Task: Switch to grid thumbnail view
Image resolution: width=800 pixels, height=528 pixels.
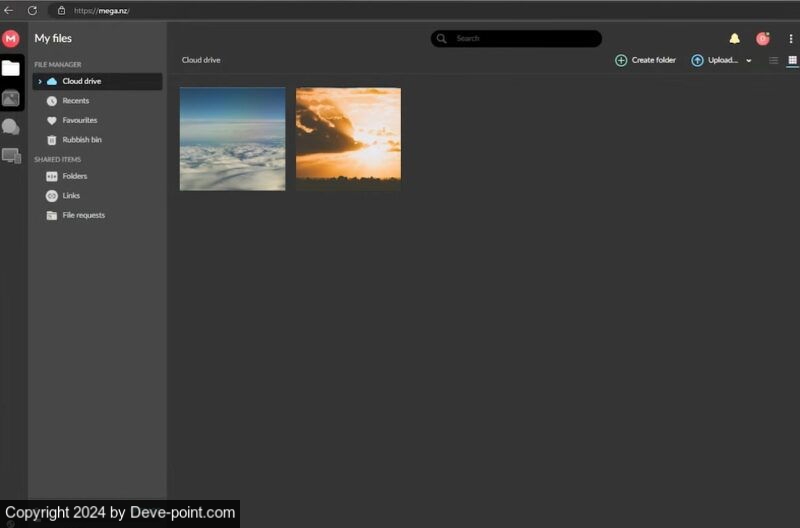Action: click(792, 61)
